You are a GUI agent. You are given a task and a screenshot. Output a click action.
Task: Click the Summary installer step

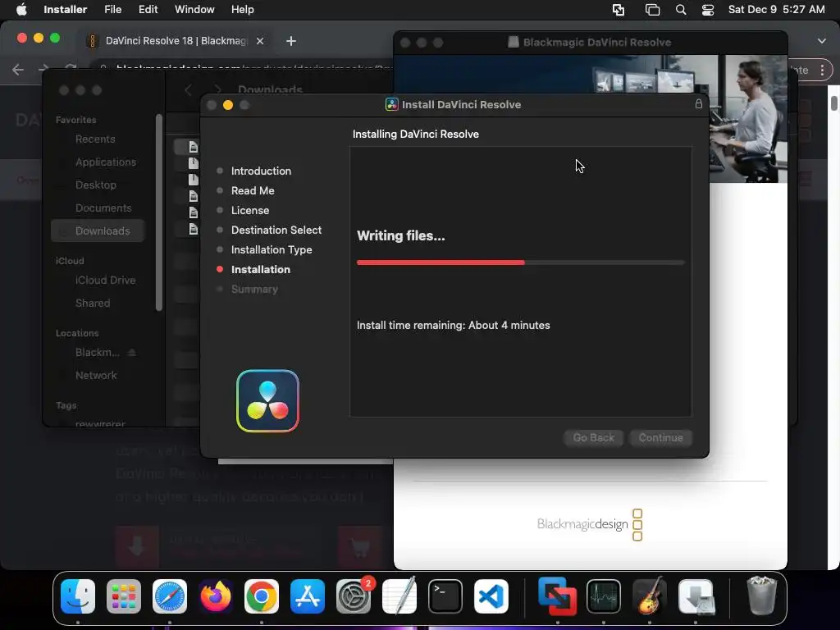pos(254,290)
